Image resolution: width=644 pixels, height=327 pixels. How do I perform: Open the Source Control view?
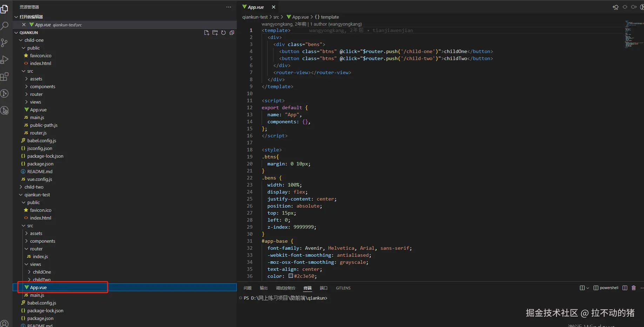coord(4,42)
